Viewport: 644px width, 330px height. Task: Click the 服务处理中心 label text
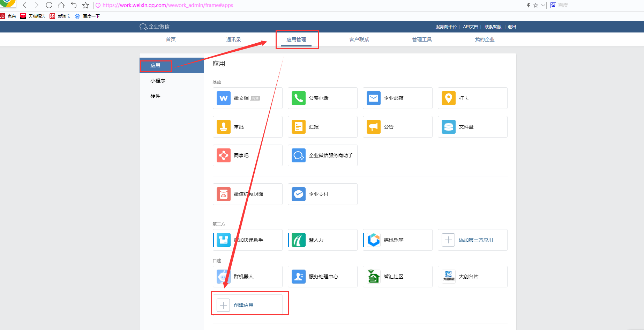coord(323,277)
